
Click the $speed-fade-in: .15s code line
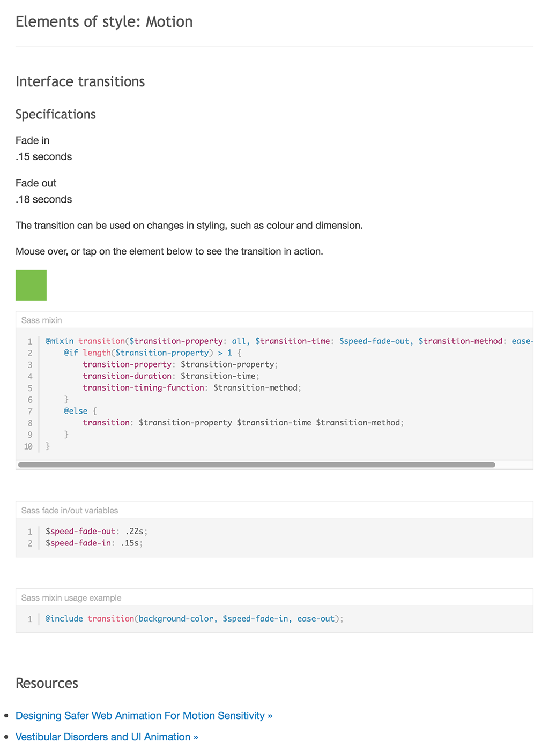[94, 543]
